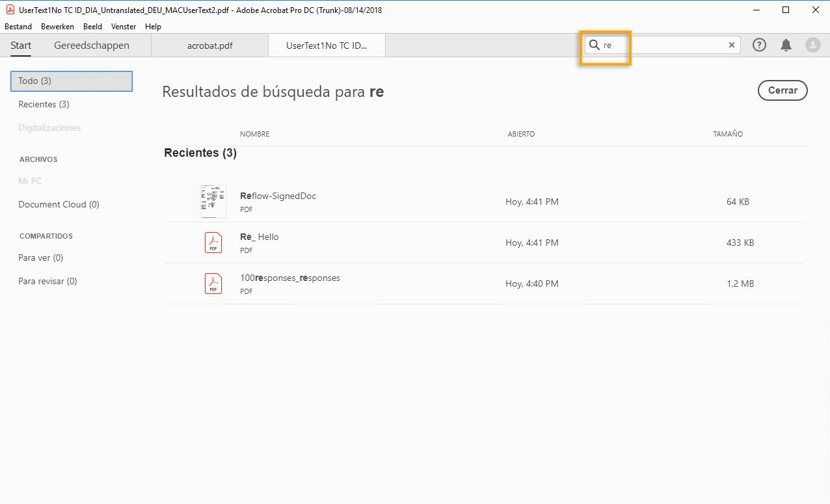Screen dimensions: 830x504
Task: Select Recientes (3) in the sidebar
Action: pos(44,104)
